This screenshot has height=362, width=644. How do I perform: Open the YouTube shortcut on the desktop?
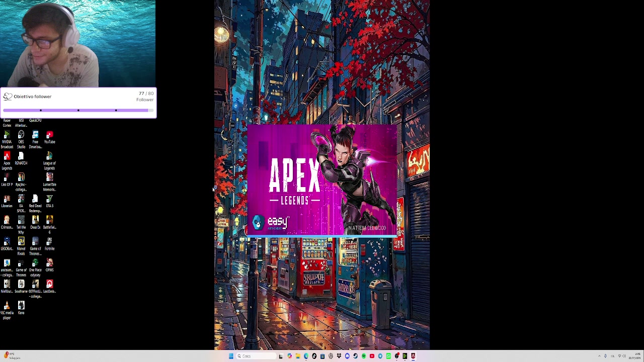(x=49, y=138)
